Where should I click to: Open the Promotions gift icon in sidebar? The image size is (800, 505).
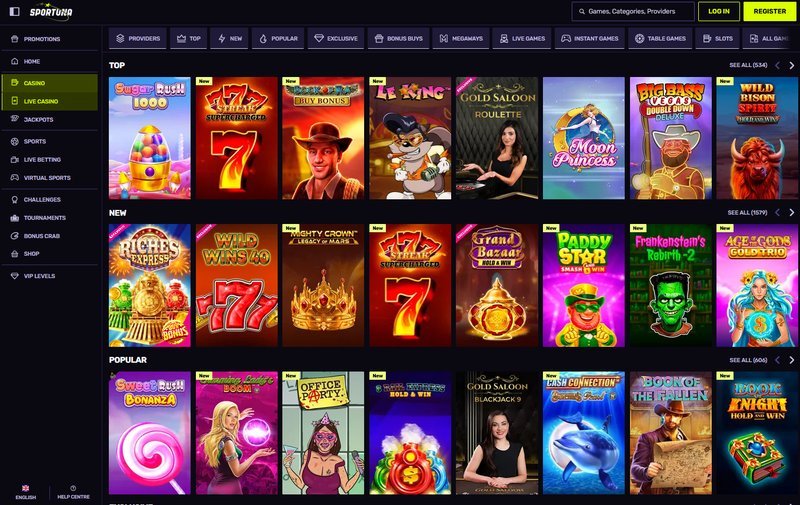(x=14, y=39)
